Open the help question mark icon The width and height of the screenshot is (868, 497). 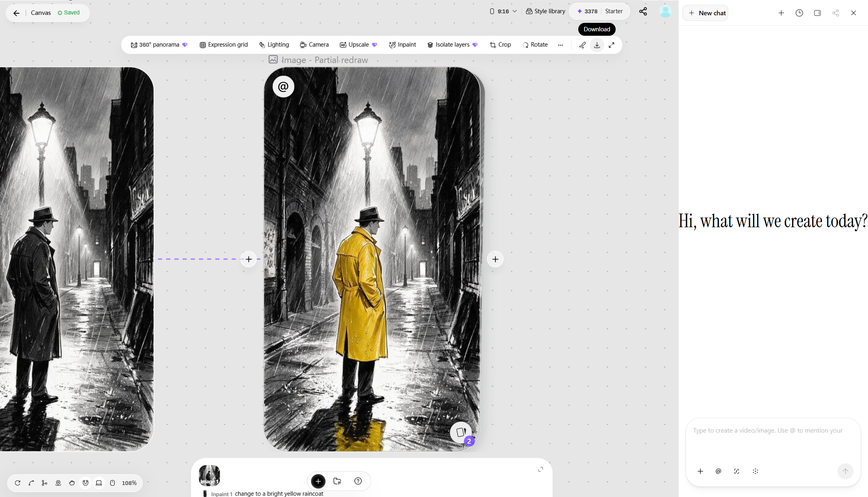[358, 481]
